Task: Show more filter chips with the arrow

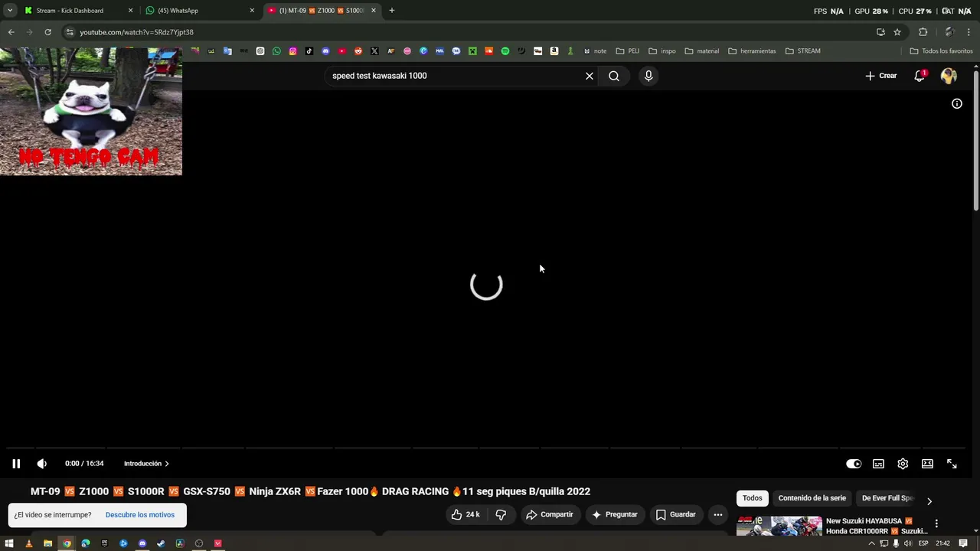Action: pos(929,501)
